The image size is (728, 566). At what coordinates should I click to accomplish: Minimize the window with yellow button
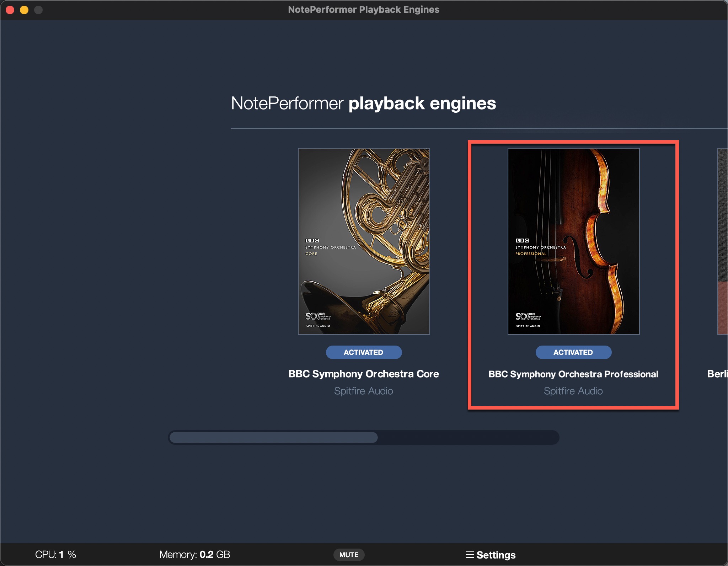click(24, 10)
